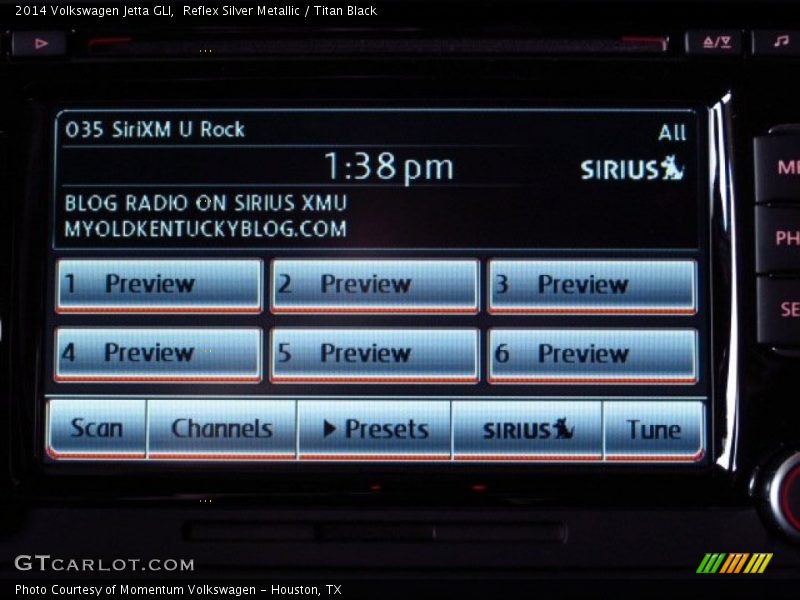Click the striped logo at bottom right corner

(734, 563)
